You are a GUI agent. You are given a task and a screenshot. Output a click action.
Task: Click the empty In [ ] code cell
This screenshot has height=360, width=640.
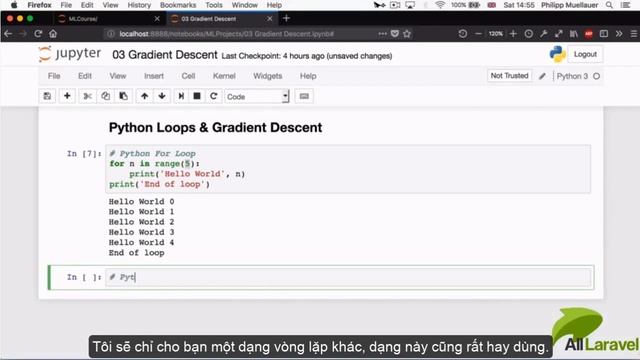pyautogui.click(x=348, y=277)
